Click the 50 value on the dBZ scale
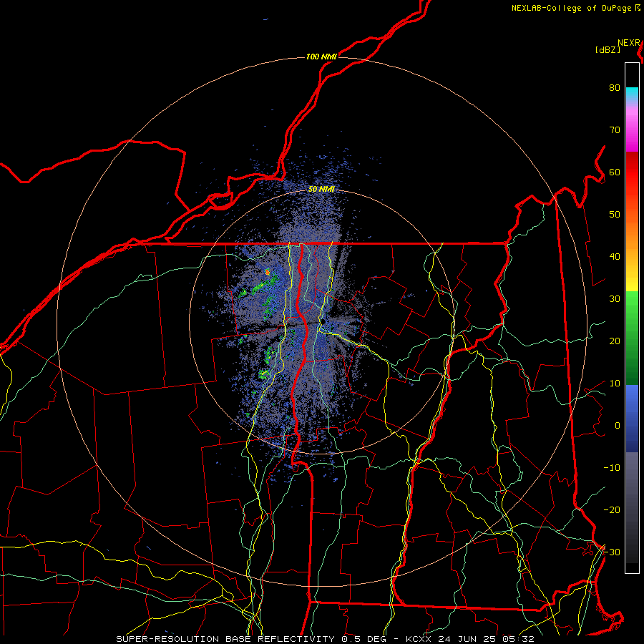Image resolution: width=644 pixels, height=644 pixels. point(615,215)
